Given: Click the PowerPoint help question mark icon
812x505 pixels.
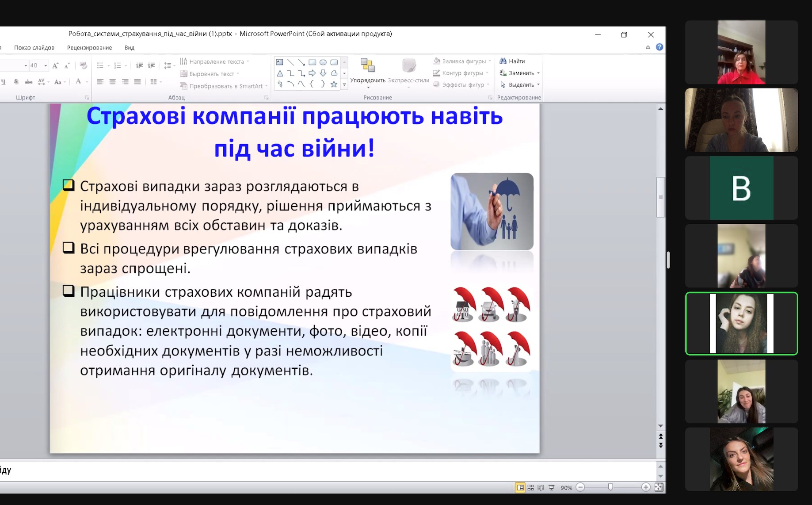Looking at the screenshot, I should (660, 47).
